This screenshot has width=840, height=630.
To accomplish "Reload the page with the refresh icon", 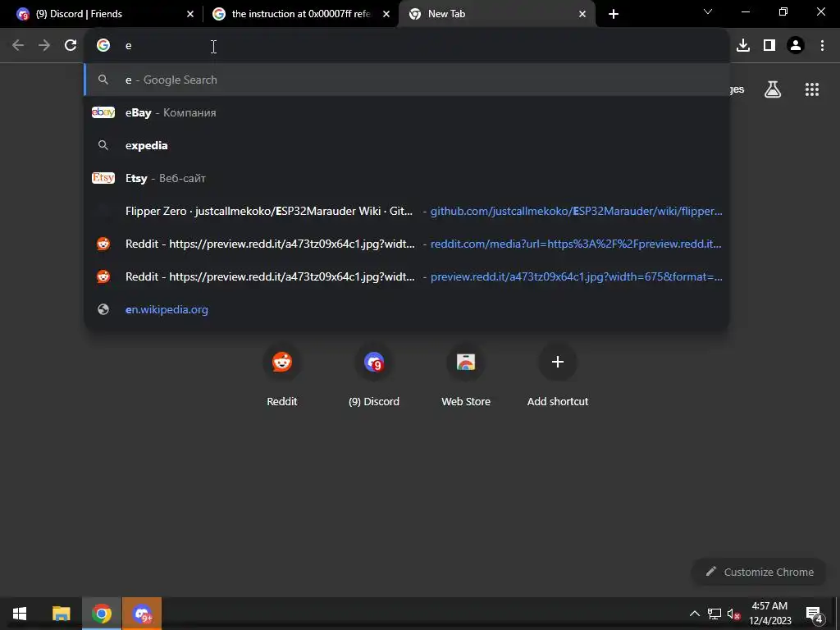I will click(71, 46).
